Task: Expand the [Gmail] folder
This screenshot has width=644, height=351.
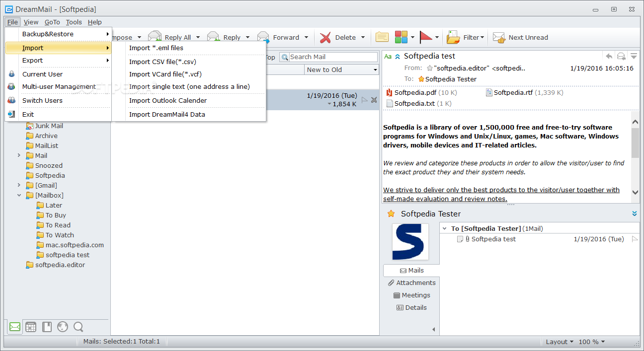Action: pyautogui.click(x=19, y=185)
